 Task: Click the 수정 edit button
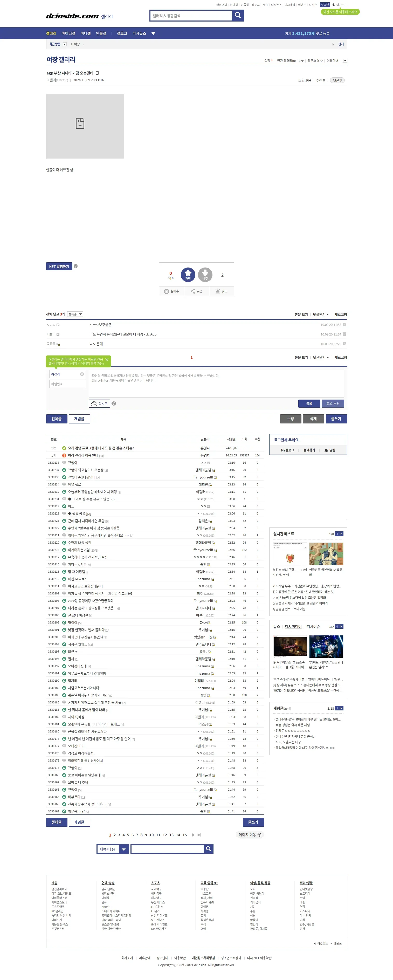coord(291,419)
